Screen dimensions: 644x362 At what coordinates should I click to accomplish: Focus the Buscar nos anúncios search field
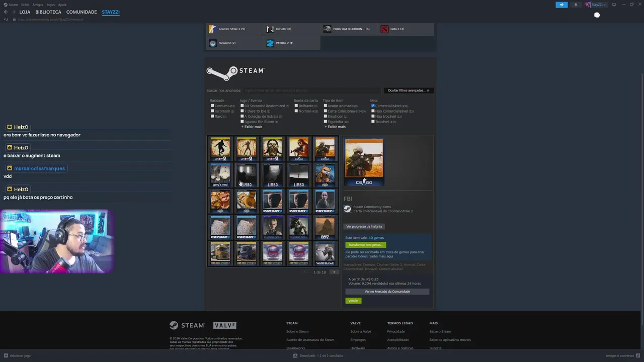(x=312, y=90)
